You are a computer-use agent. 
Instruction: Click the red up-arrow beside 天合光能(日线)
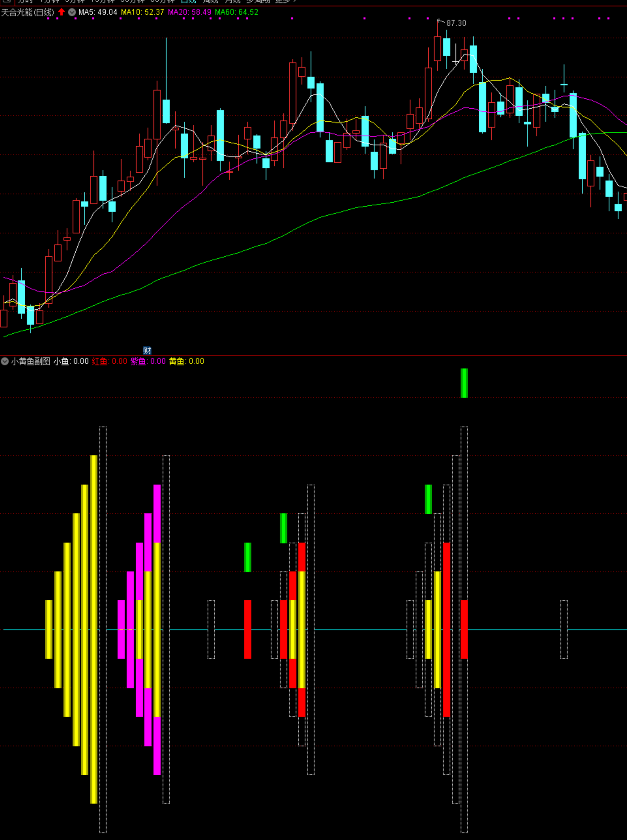tap(61, 12)
